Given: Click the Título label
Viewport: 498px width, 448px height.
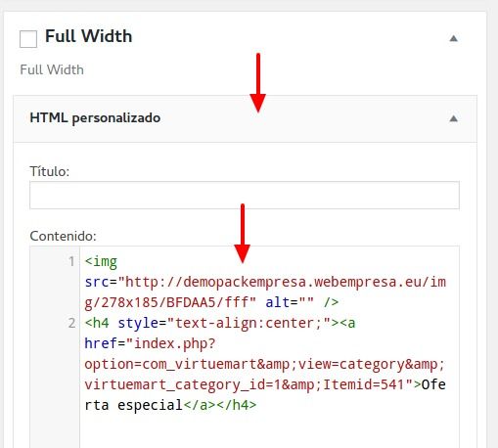Looking at the screenshot, I should [x=50, y=171].
